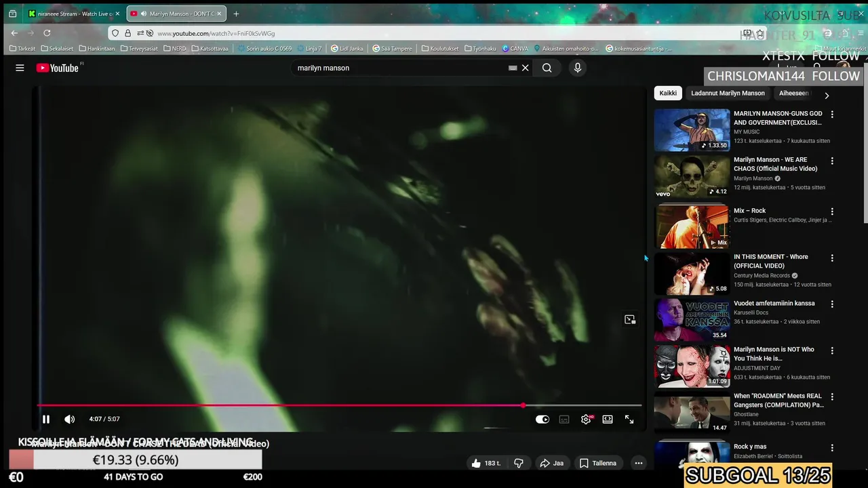
Task: Mute the video volume speaker icon
Action: pos(69,420)
